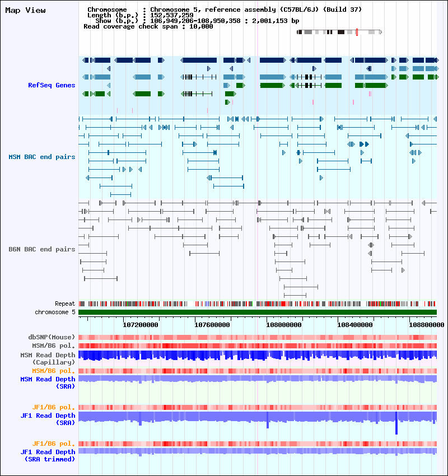Click the green chromosome 5 bar
Screen dimensions: 448x476
(258, 312)
